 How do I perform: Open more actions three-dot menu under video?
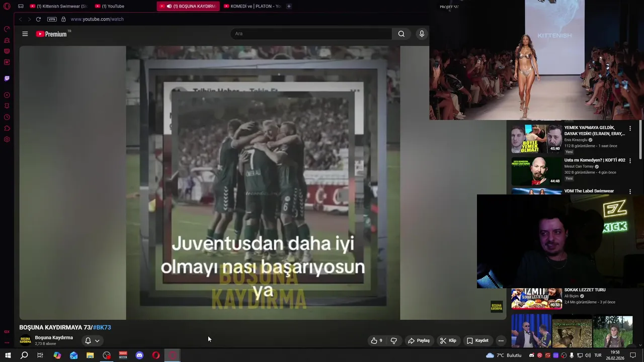pos(501,340)
